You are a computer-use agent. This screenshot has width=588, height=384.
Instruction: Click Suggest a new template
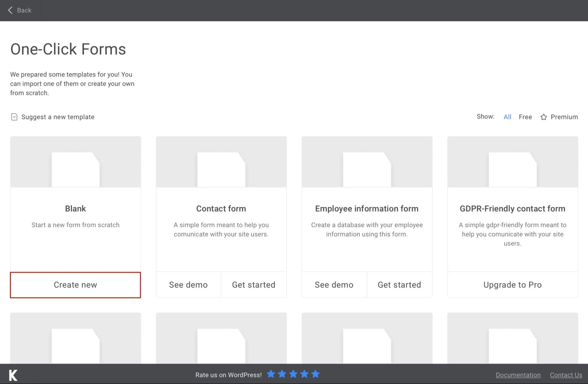coord(58,117)
